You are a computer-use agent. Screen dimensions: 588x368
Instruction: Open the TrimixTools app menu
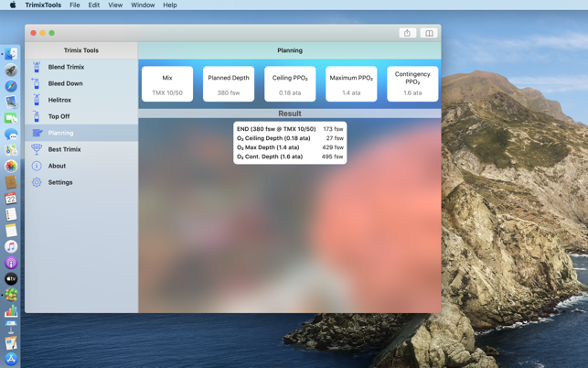43,5
